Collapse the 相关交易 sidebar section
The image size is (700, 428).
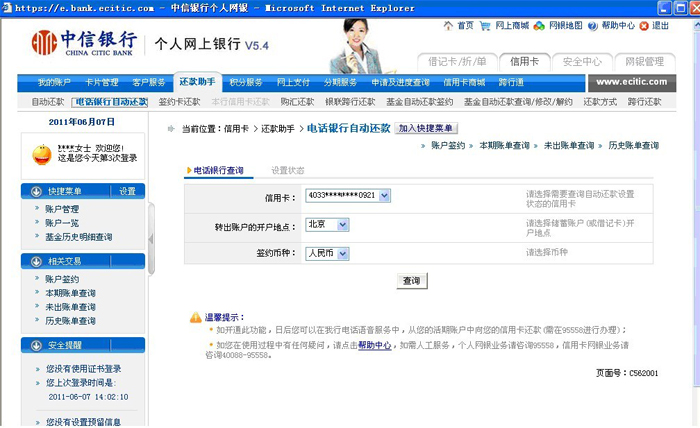point(38,261)
